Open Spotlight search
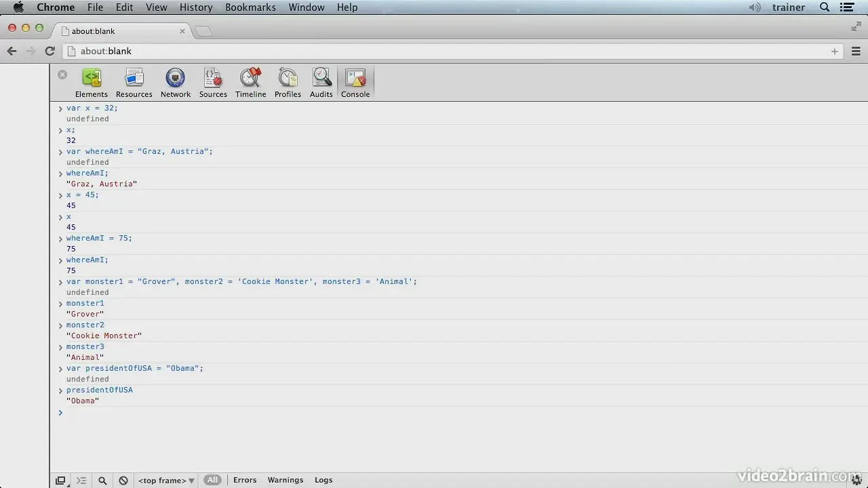The width and height of the screenshot is (868, 488). (825, 7)
